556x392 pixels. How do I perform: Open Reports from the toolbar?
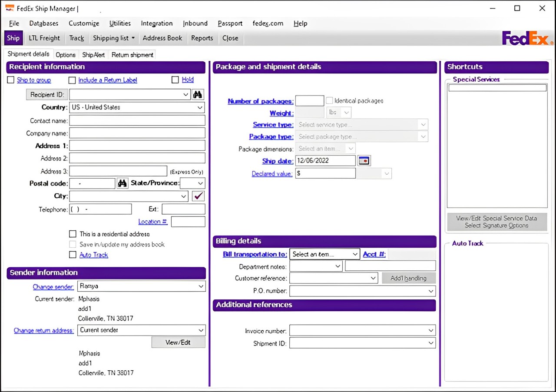click(202, 38)
